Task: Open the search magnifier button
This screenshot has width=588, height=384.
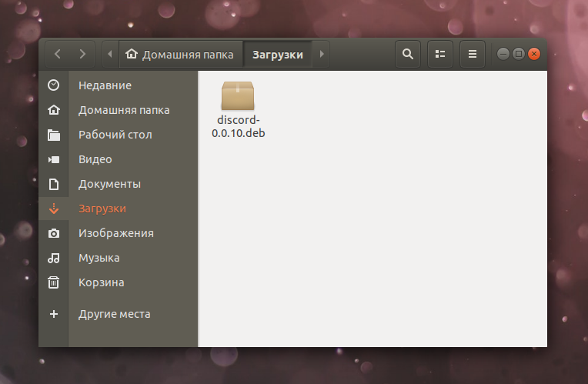Action: (408, 54)
